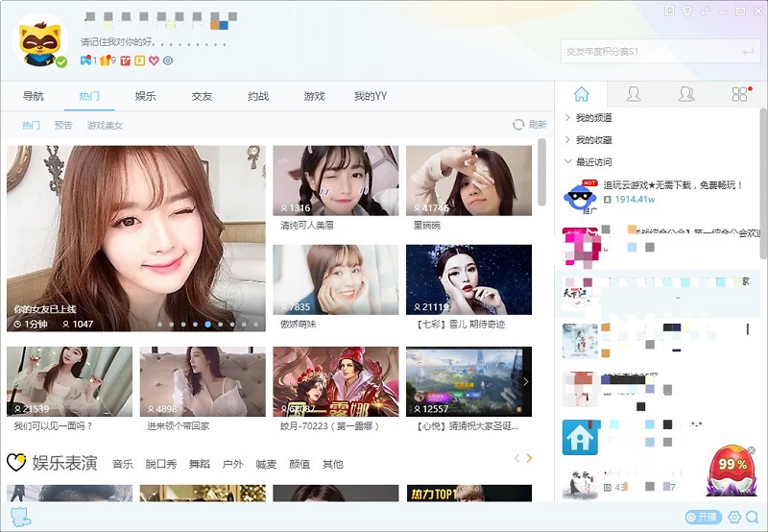The height and width of the screenshot is (532, 768).
Task: Open the contacts tab with single person icon
Action: tap(634, 94)
